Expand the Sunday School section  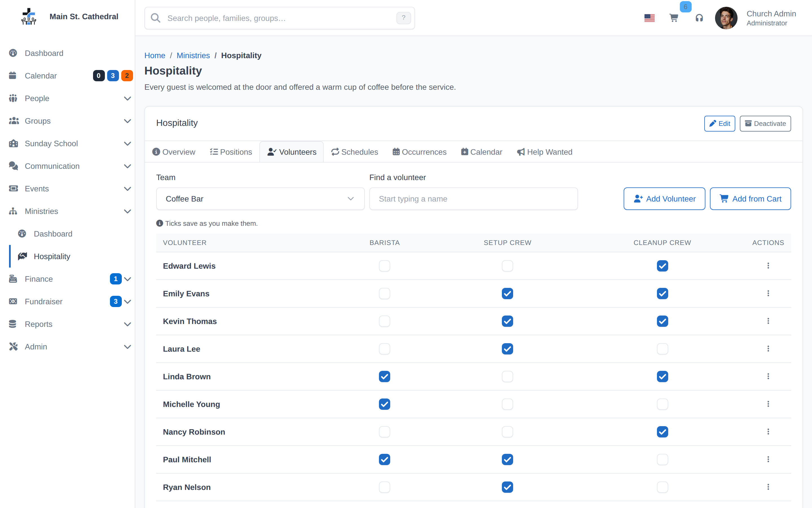click(x=127, y=143)
